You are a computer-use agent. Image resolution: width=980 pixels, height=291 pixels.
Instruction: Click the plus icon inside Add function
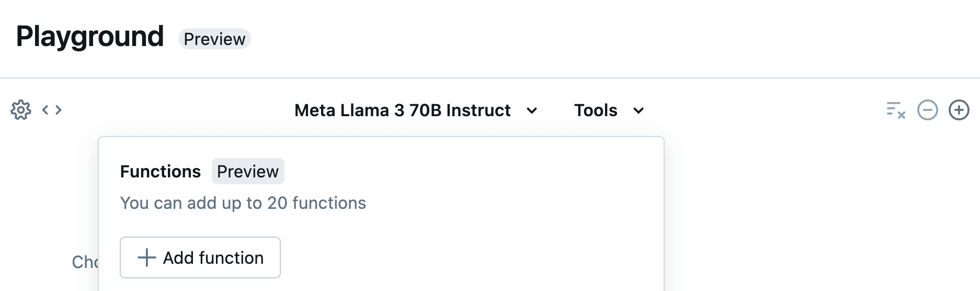[x=147, y=258]
